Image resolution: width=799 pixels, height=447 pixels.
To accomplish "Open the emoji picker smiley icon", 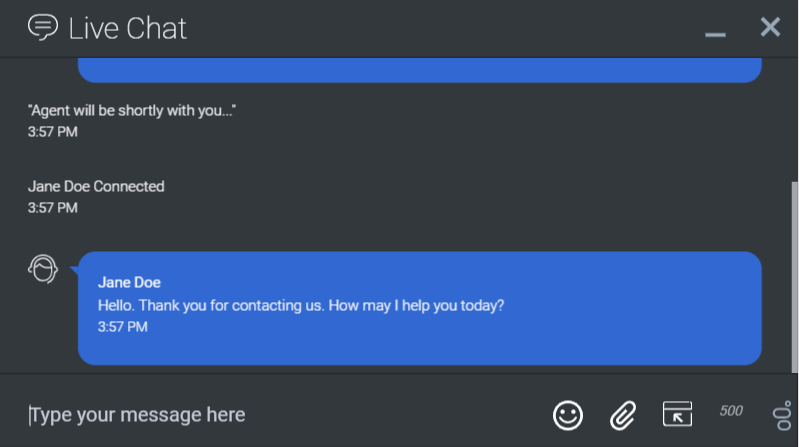I will (568, 414).
